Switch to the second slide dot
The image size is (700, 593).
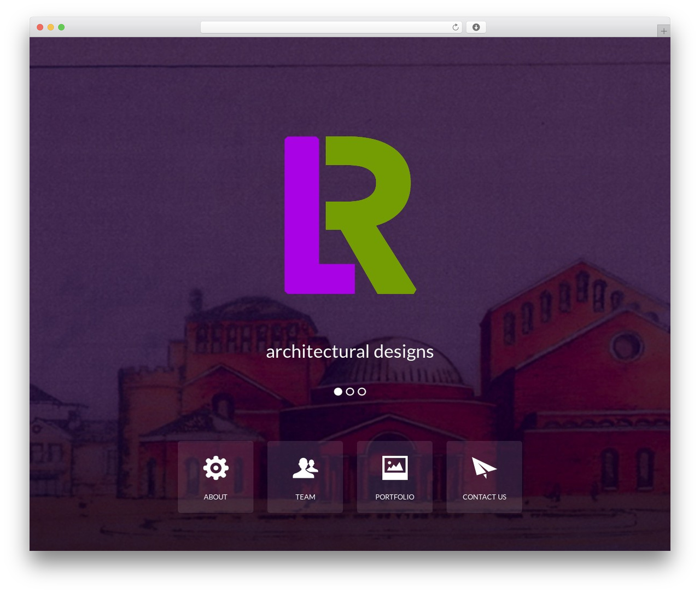[x=350, y=392]
